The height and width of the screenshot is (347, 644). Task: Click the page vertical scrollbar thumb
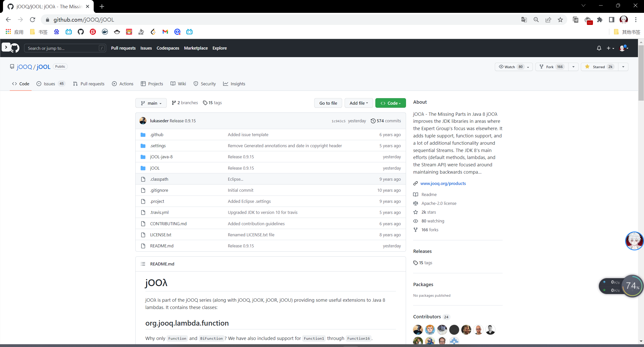pos(641,73)
